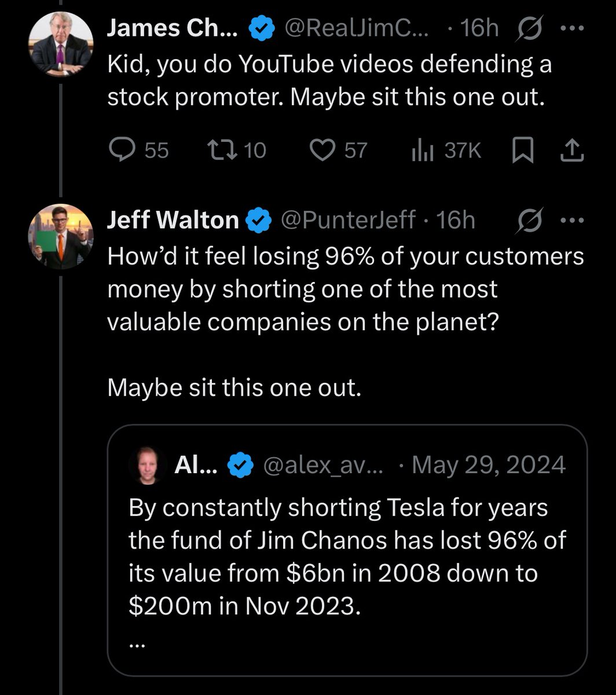This screenshot has width=616, height=695.
Task: Open the Jeff Walton display name
Action: 173,220
